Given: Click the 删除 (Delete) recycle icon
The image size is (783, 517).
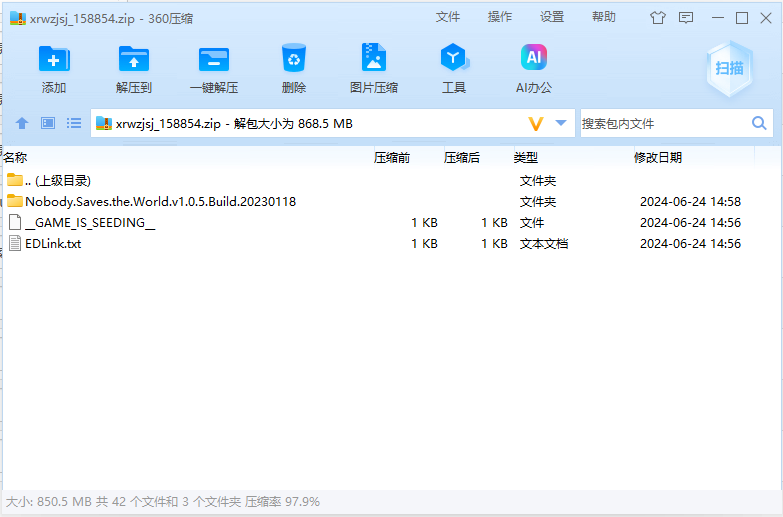Looking at the screenshot, I should (x=294, y=58).
